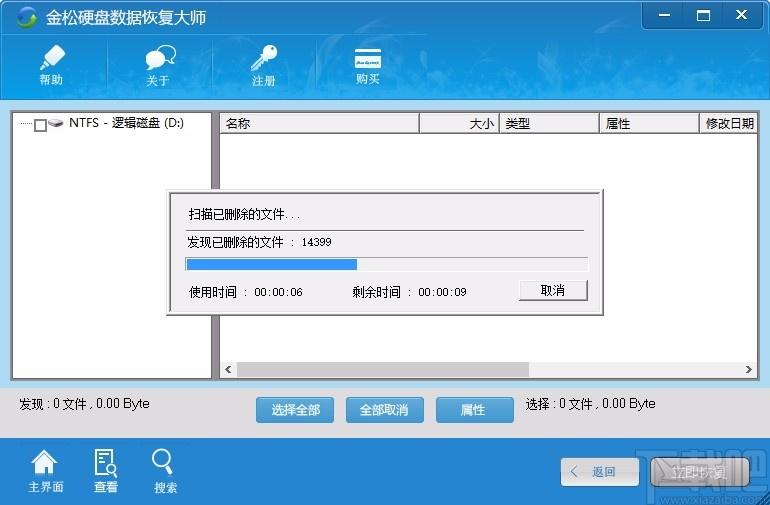Screen dimensions: 770x505
Task: Minimize the application window
Action: (664, 16)
